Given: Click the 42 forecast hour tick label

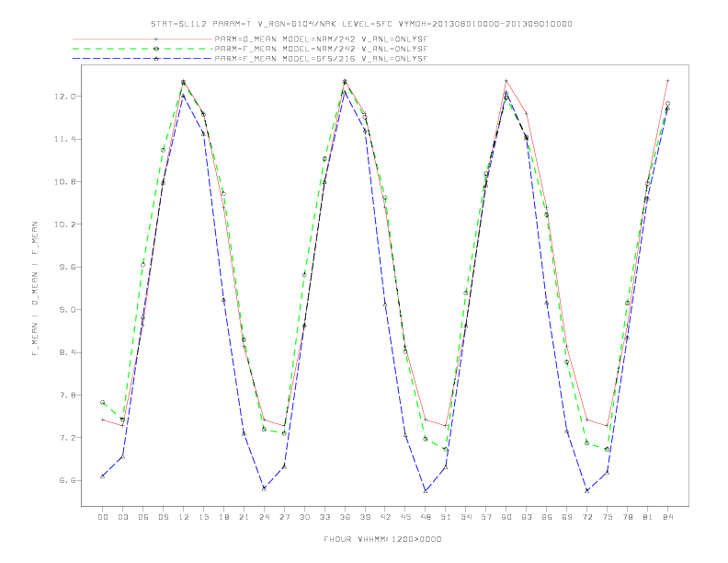Looking at the screenshot, I should click(385, 517).
